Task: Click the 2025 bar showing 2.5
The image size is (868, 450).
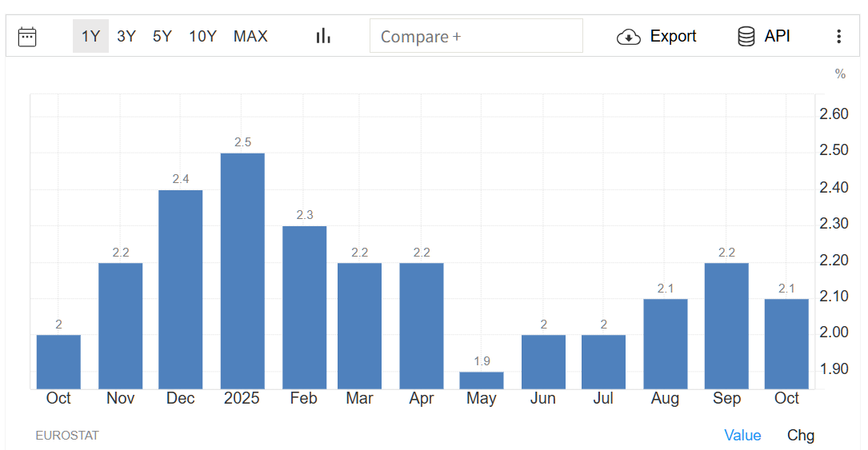Action: 242,270
